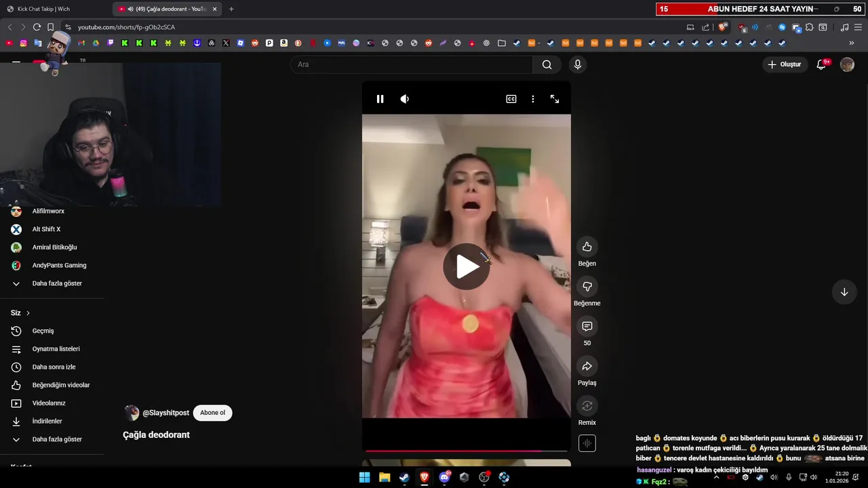Open the media playlist music note icon
The width and height of the screenshot is (868, 488).
(x=844, y=27)
